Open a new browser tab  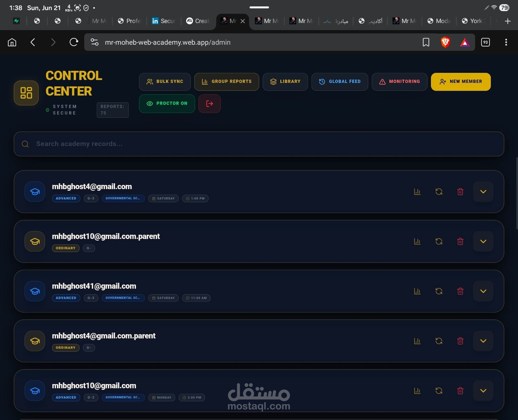point(508,21)
